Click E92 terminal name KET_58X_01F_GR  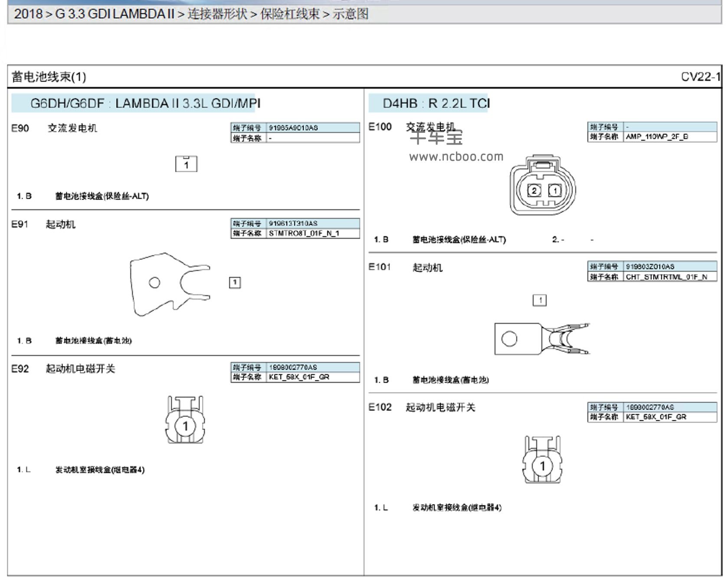(x=299, y=377)
